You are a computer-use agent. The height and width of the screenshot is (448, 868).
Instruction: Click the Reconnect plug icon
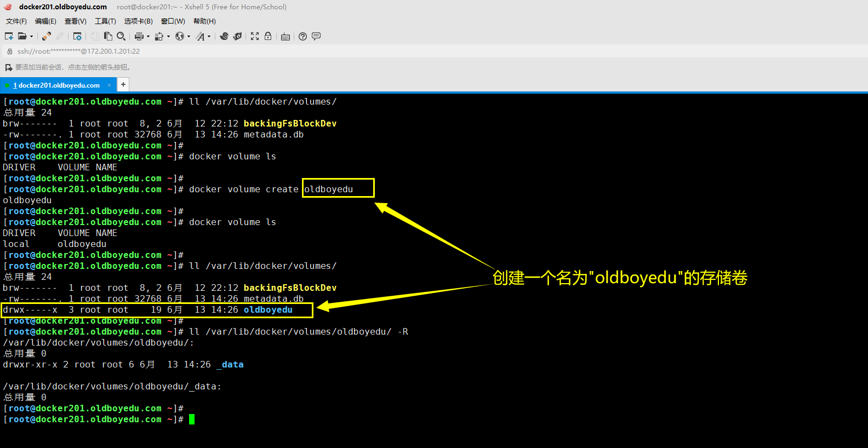pyautogui.click(x=47, y=36)
